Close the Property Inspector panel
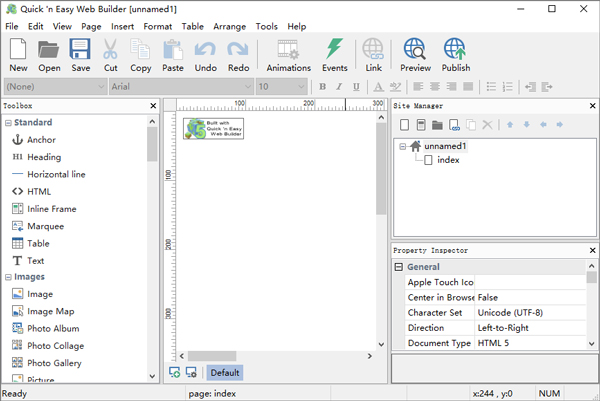This screenshot has height=401, width=600. (592, 250)
